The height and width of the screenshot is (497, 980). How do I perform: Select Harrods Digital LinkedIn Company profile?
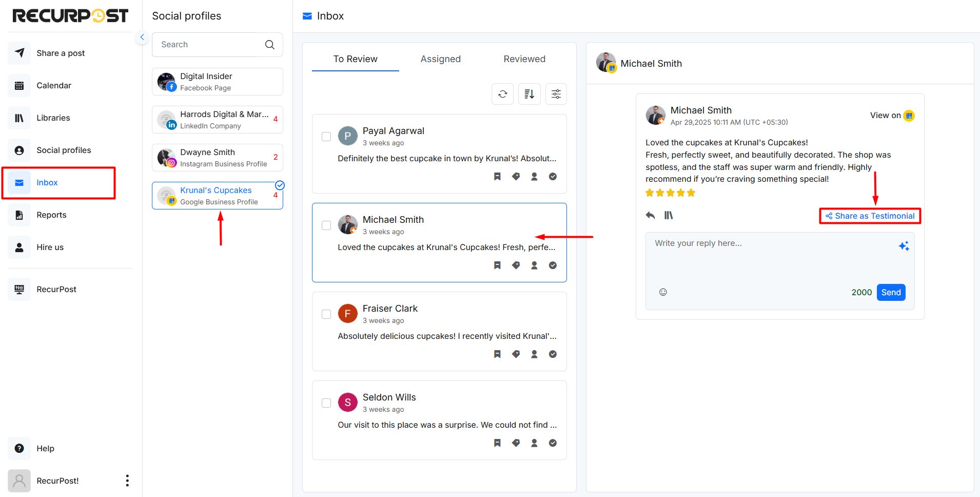[218, 120]
